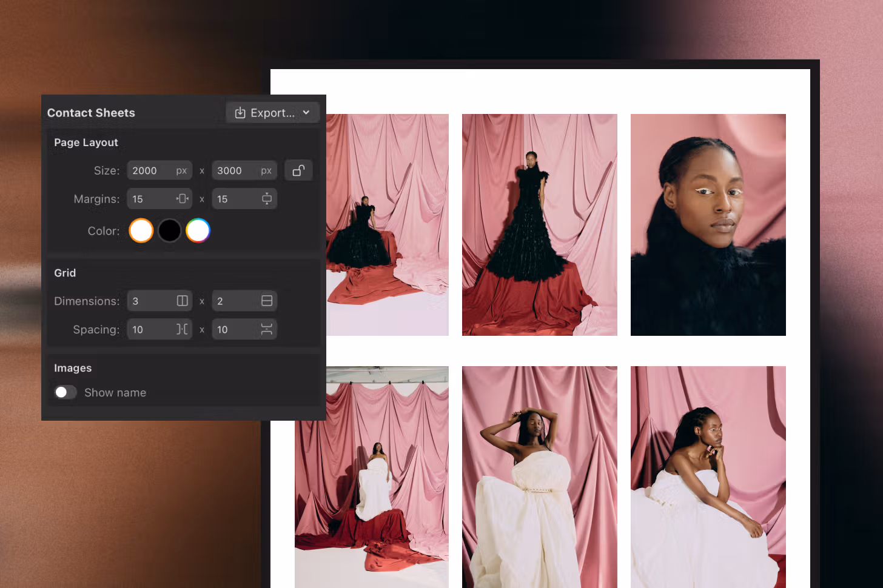The height and width of the screenshot is (588, 883).
Task: Expand the Export dropdown chevron
Action: pos(306,113)
